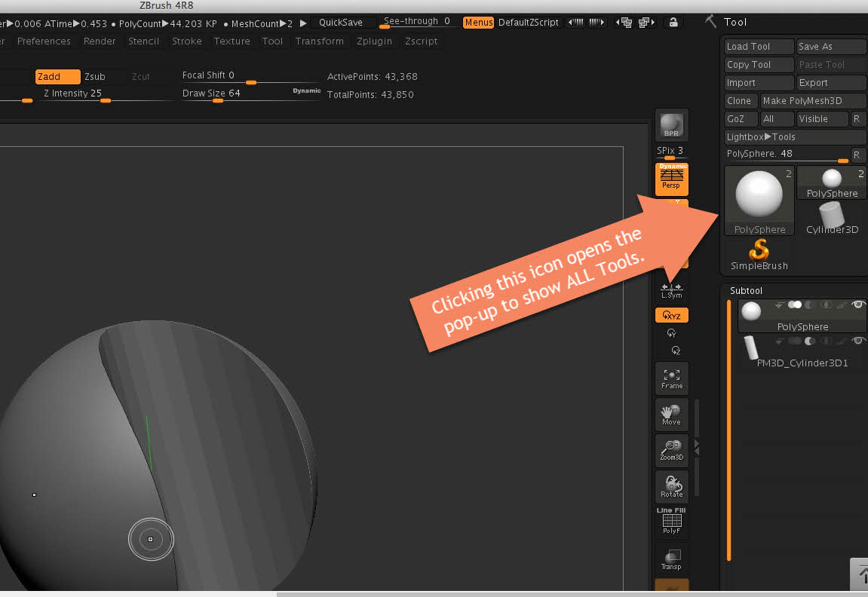Open the Stroke menu
This screenshot has width=868, height=597.
[x=186, y=41]
